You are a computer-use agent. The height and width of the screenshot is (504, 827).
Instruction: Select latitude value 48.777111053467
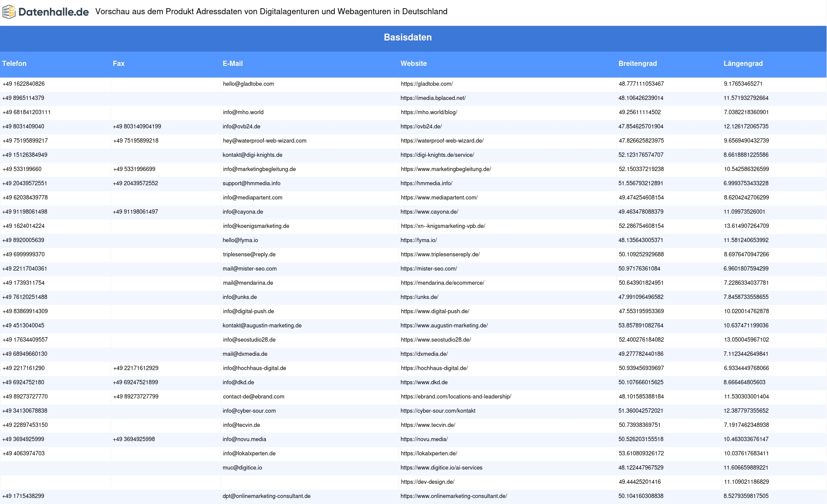(x=641, y=84)
